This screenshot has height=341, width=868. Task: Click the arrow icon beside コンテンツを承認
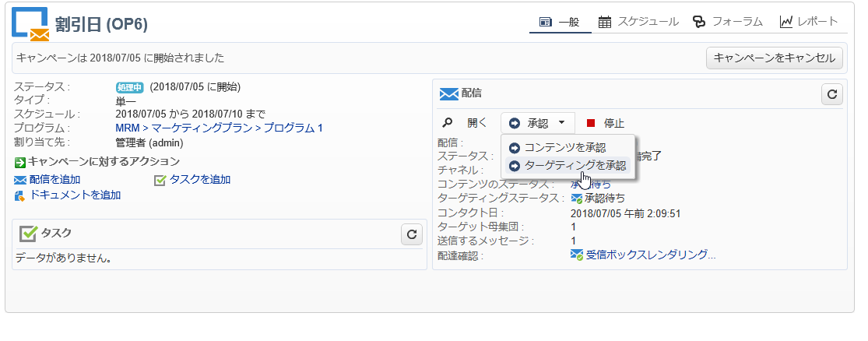515,148
